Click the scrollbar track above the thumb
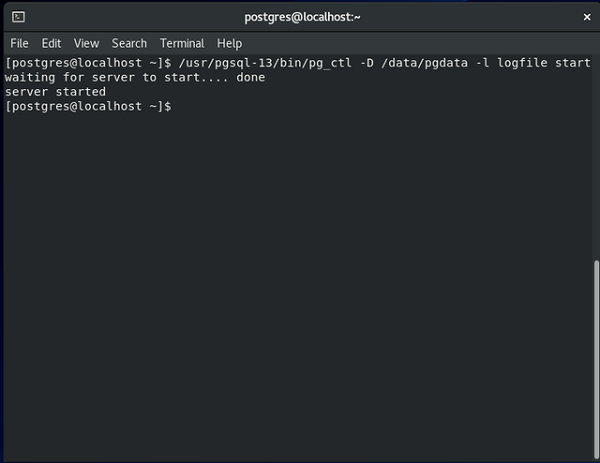 pos(596,157)
